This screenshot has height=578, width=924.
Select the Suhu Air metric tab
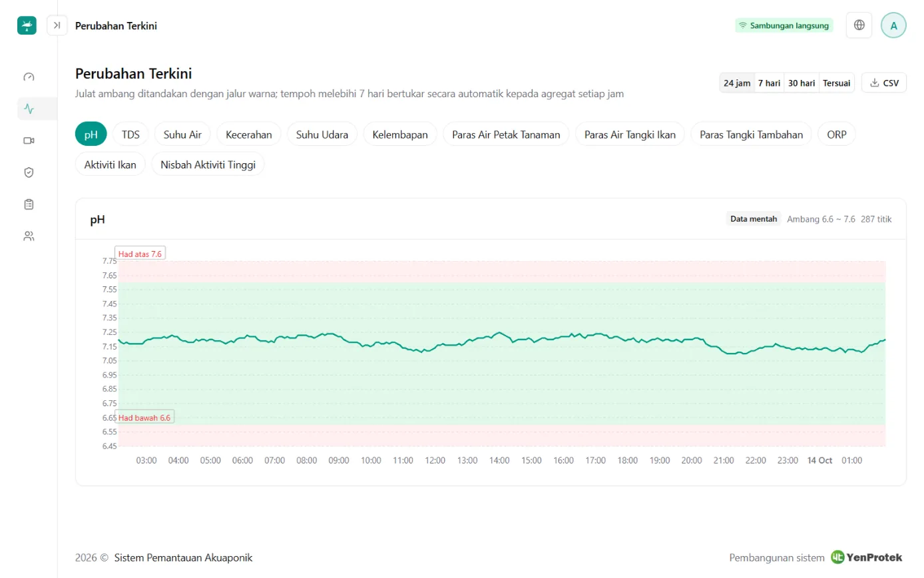[182, 134]
